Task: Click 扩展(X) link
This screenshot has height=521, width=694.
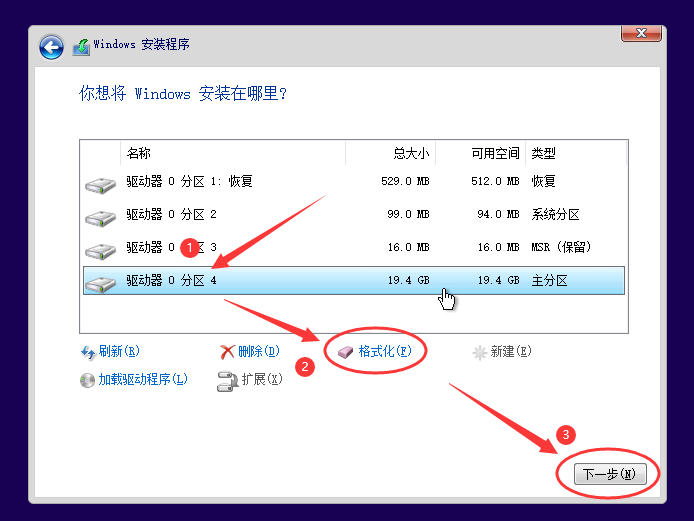Action: coord(262,379)
